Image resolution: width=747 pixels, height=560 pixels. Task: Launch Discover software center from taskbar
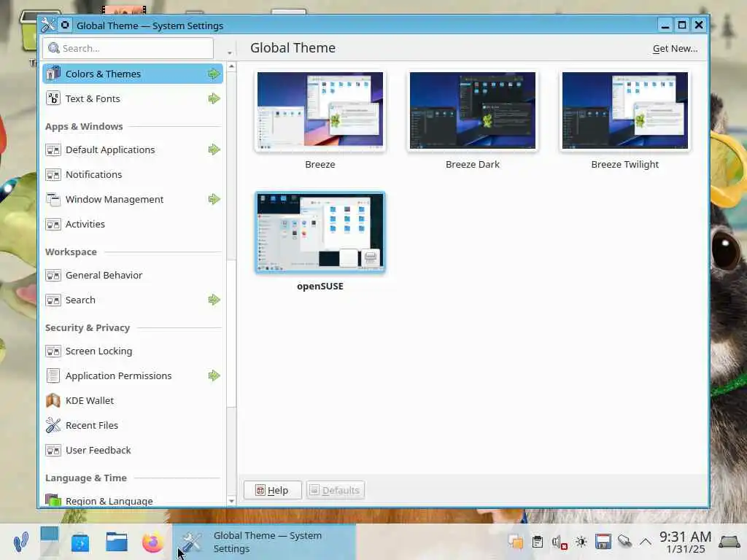point(80,542)
